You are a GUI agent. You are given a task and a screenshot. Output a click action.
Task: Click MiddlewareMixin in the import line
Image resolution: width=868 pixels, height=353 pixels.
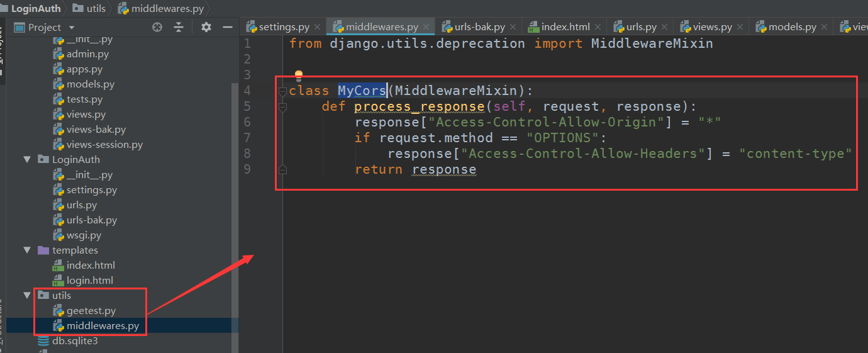[652, 43]
